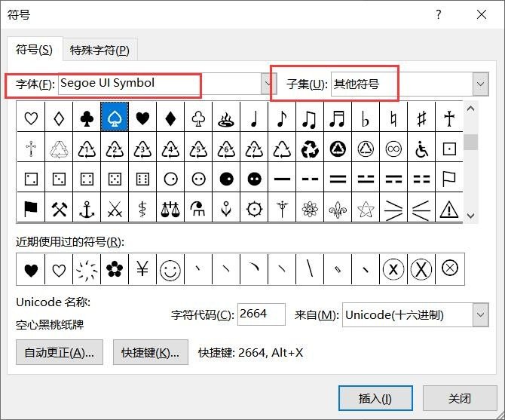505x420 pixels.
Task: Open the font dropdown showing Segoe UI Symbol
Action: click(268, 84)
